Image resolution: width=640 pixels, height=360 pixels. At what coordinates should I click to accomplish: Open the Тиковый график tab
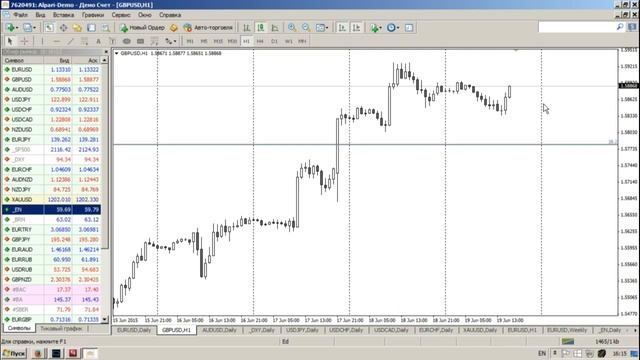click(x=61, y=328)
